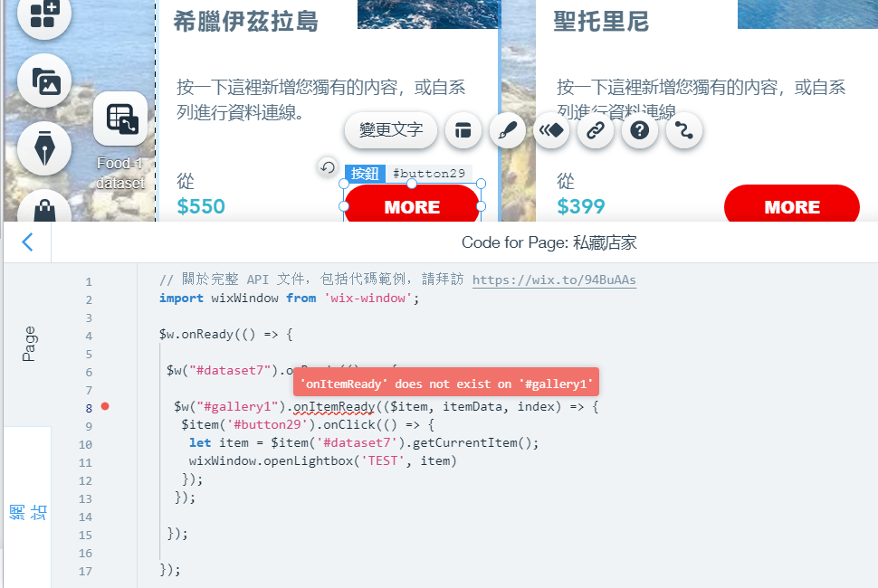
Task: Open the help question mark icon
Action: pos(639,130)
